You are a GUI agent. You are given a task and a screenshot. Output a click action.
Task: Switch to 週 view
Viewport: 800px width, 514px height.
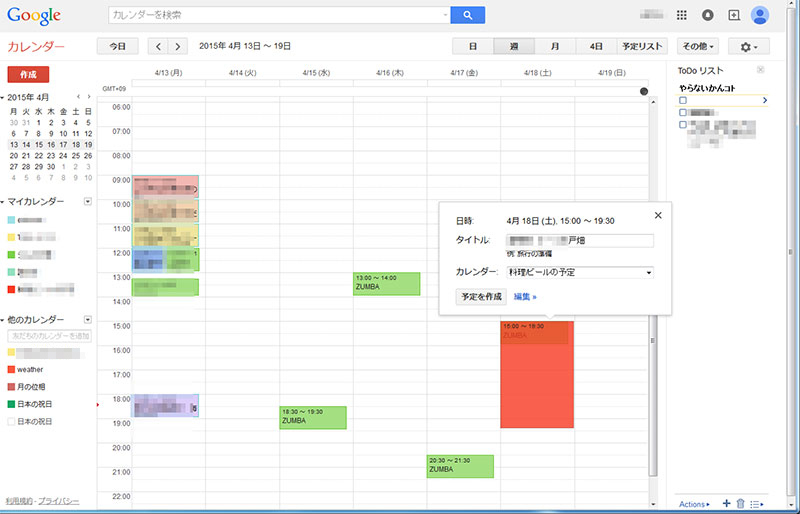point(514,46)
